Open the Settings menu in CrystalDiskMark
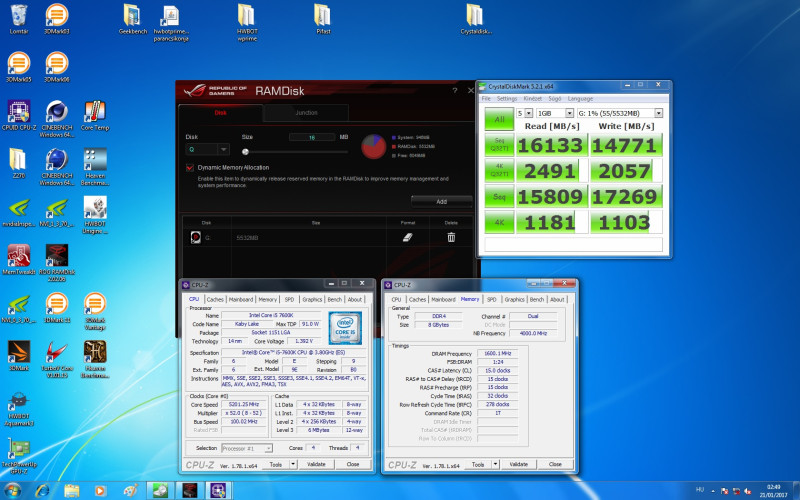The height and width of the screenshot is (500, 800). tap(507, 99)
